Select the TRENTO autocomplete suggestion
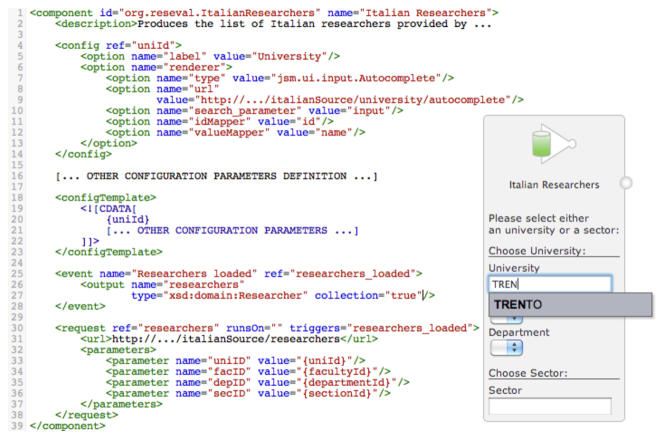Viewport: 664px width, 439px height. (x=569, y=304)
